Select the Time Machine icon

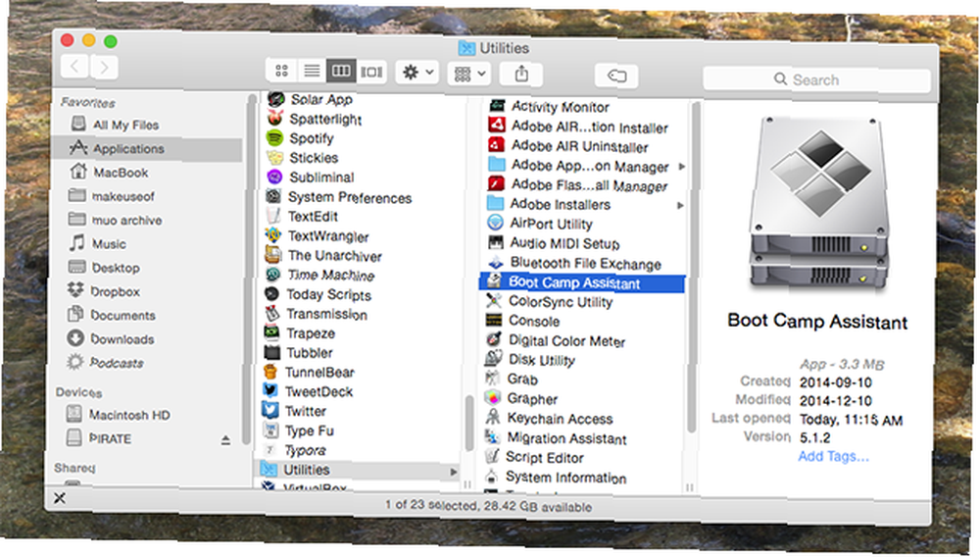[x=272, y=274]
